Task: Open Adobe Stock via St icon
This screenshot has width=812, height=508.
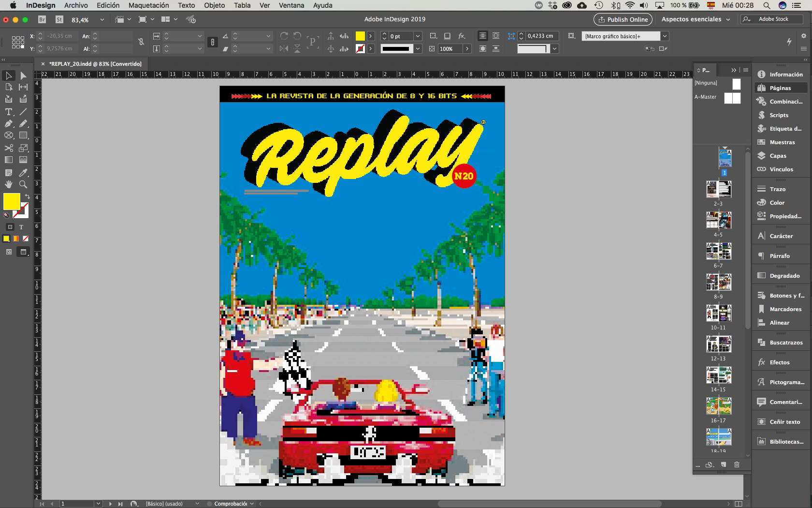Action: 59,19
